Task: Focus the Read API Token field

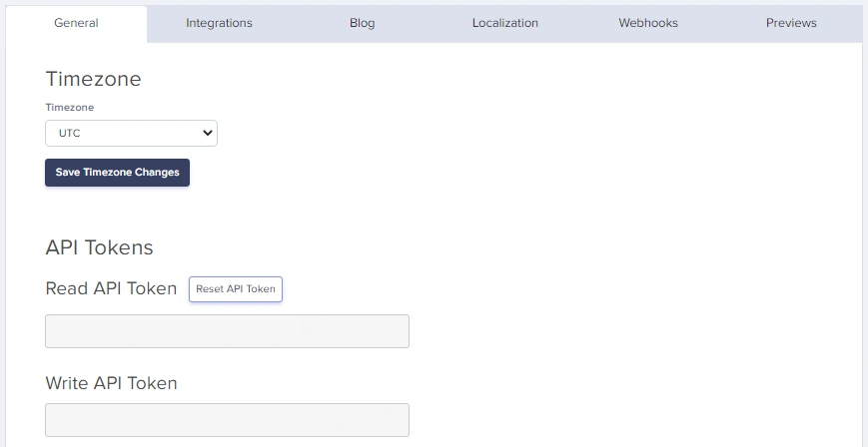Action: (x=227, y=331)
